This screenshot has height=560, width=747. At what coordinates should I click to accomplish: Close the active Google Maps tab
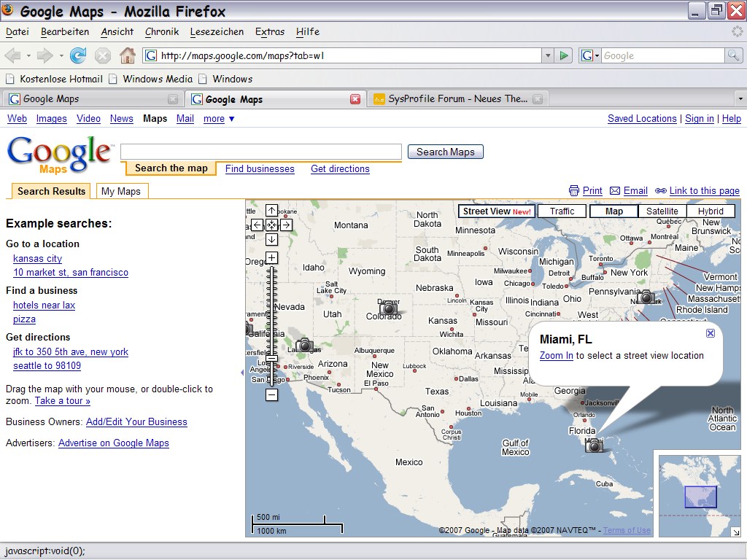tap(355, 99)
